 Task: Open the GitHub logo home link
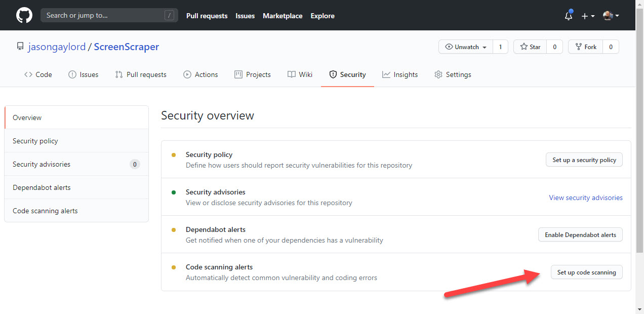24,15
